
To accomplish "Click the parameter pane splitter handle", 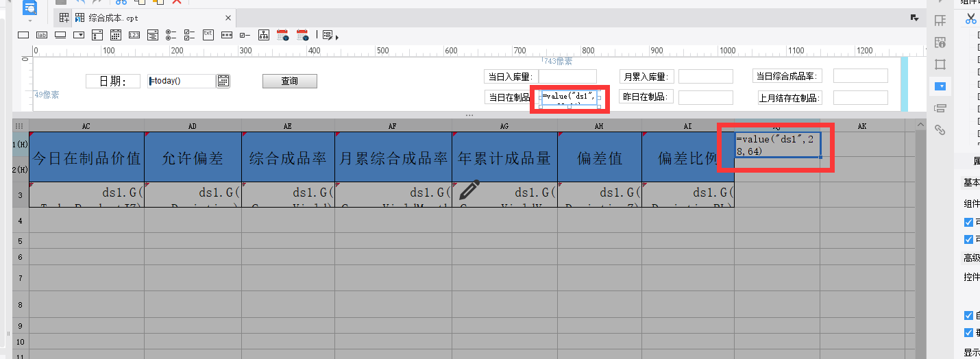I will pyautogui.click(x=469, y=115).
